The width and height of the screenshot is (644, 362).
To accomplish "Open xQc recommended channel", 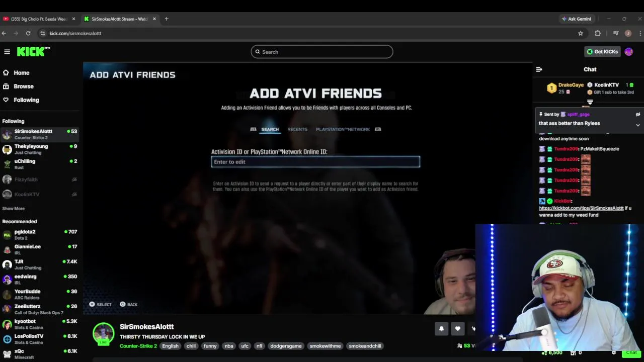I will (x=40, y=354).
